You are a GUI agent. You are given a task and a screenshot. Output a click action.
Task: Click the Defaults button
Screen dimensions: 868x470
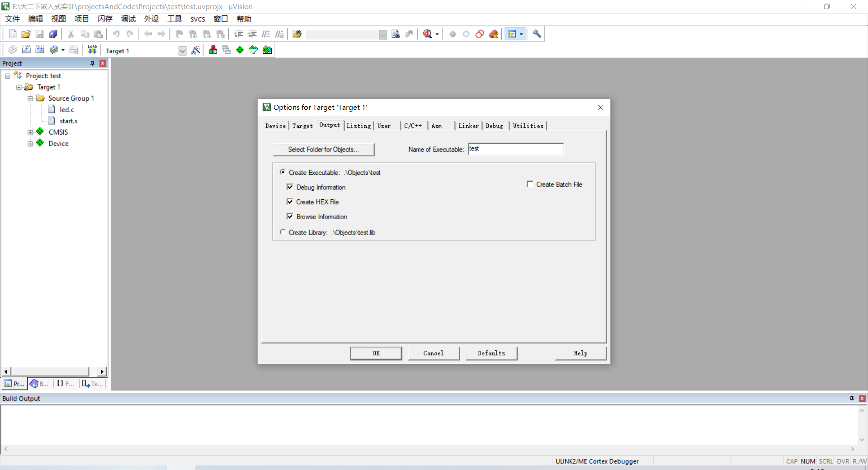(x=491, y=353)
